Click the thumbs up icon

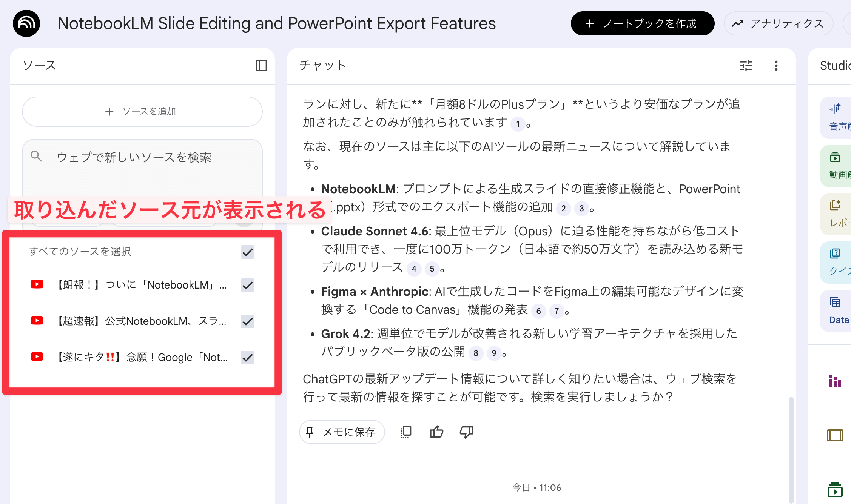coord(436,432)
